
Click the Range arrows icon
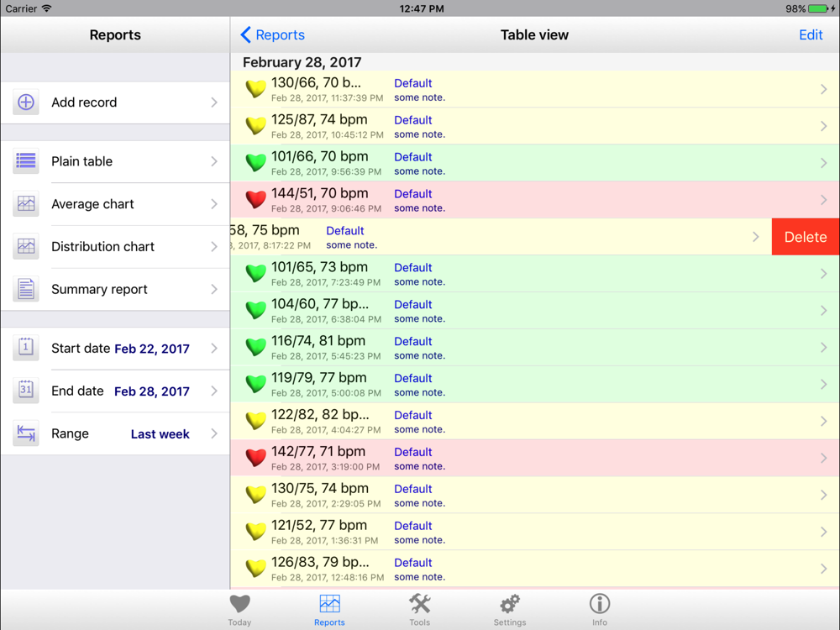26,433
